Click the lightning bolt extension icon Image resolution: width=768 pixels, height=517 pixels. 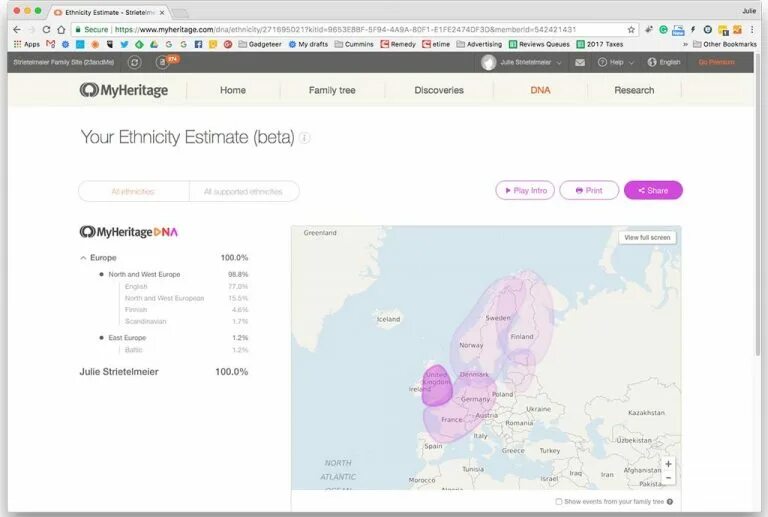click(x=693, y=29)
